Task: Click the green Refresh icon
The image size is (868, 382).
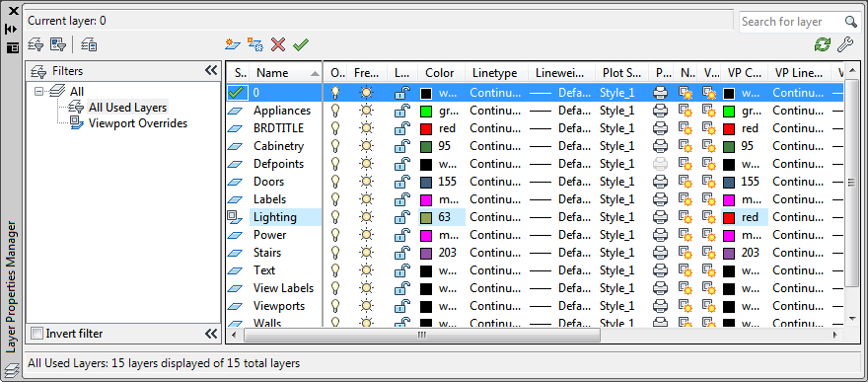Action: coord(823,44)
